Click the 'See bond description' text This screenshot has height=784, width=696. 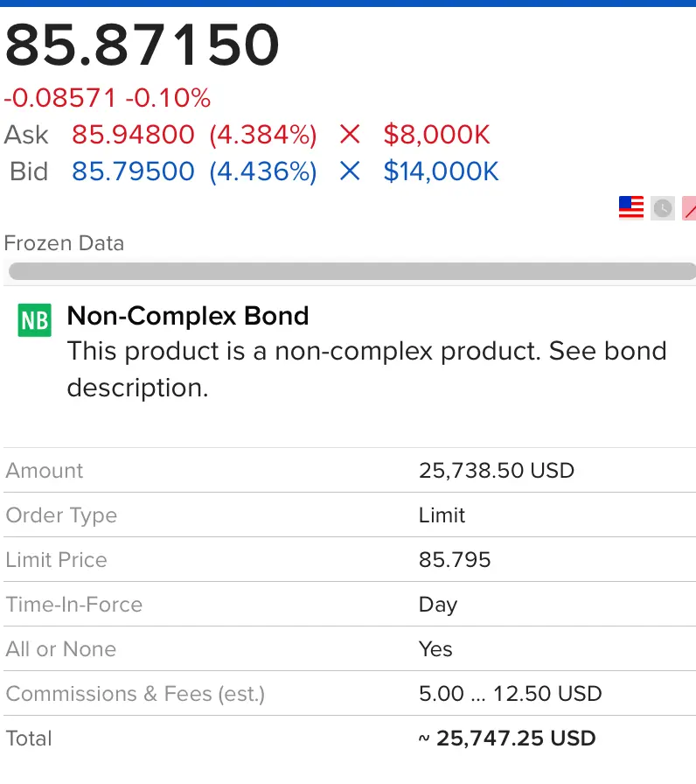367,369
